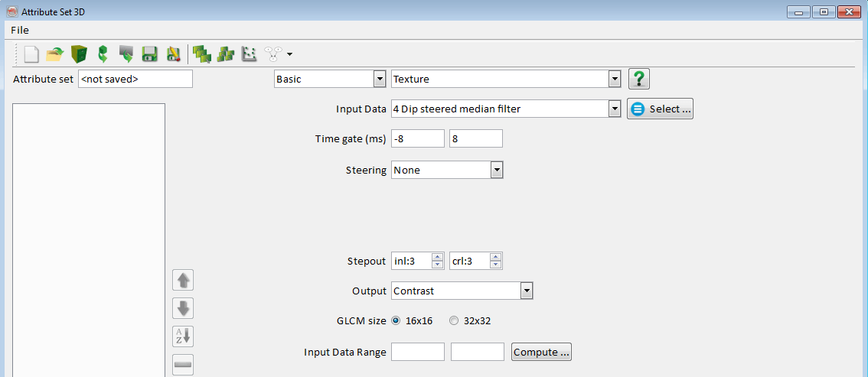Click the green file cabinet default set icon

(x=78, y=54)
